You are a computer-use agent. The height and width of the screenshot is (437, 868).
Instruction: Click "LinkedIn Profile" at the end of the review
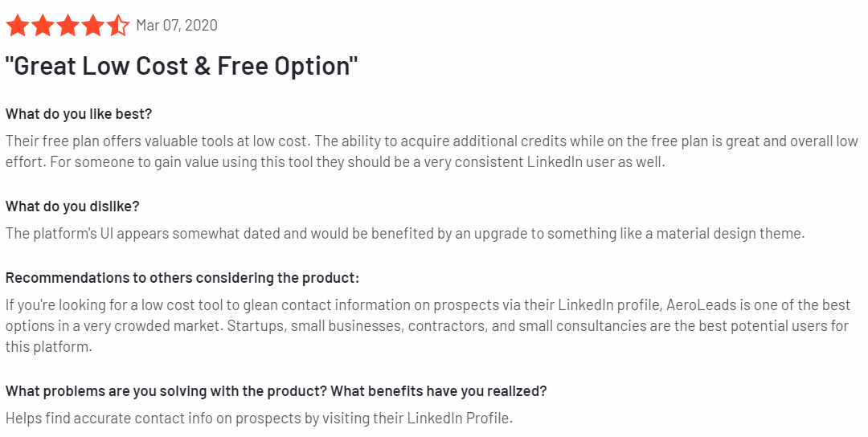pos(458,419)
